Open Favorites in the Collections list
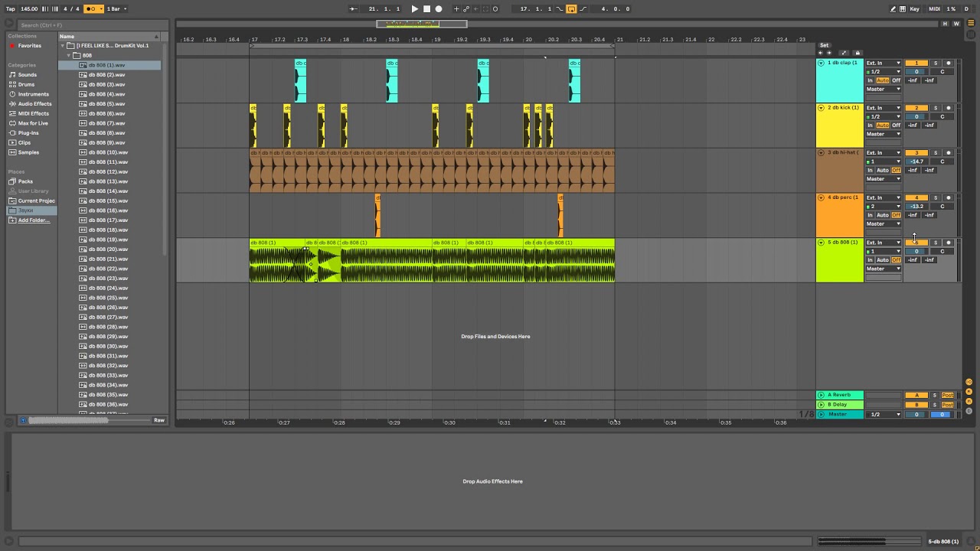The image size is (980, 551). [x=30, y=46]
